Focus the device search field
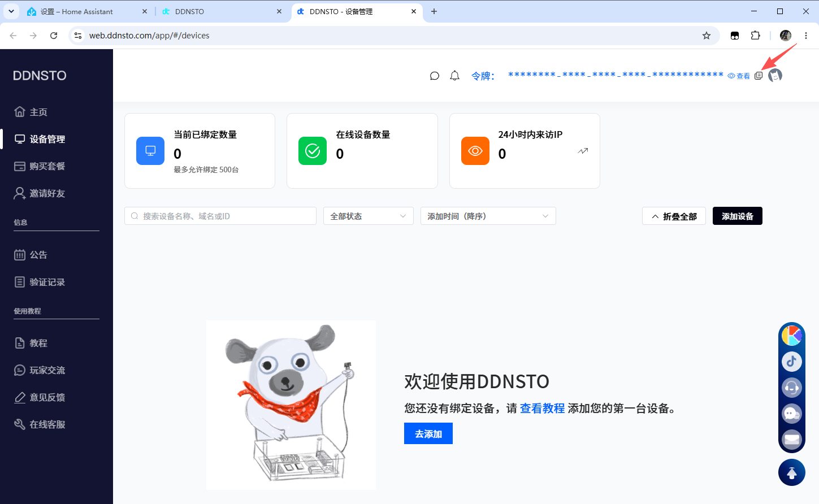819x504 pixels. point(220,216)
